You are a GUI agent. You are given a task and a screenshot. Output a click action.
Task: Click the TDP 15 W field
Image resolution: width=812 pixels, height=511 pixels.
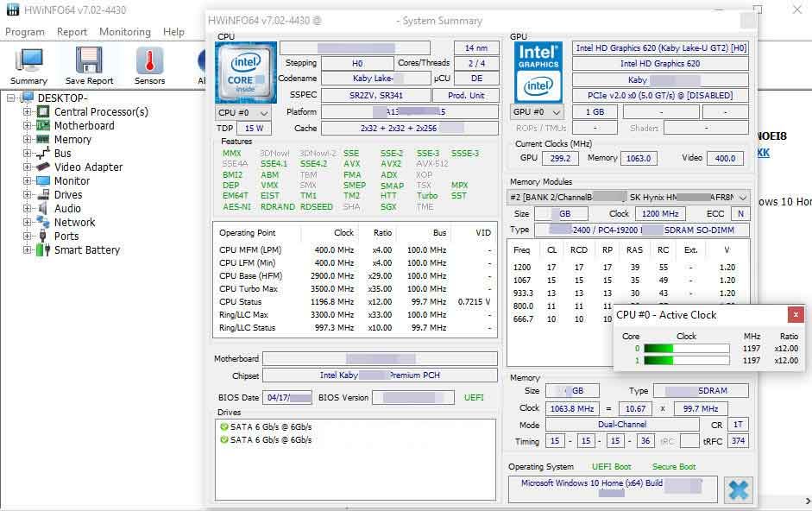point(254,128)
